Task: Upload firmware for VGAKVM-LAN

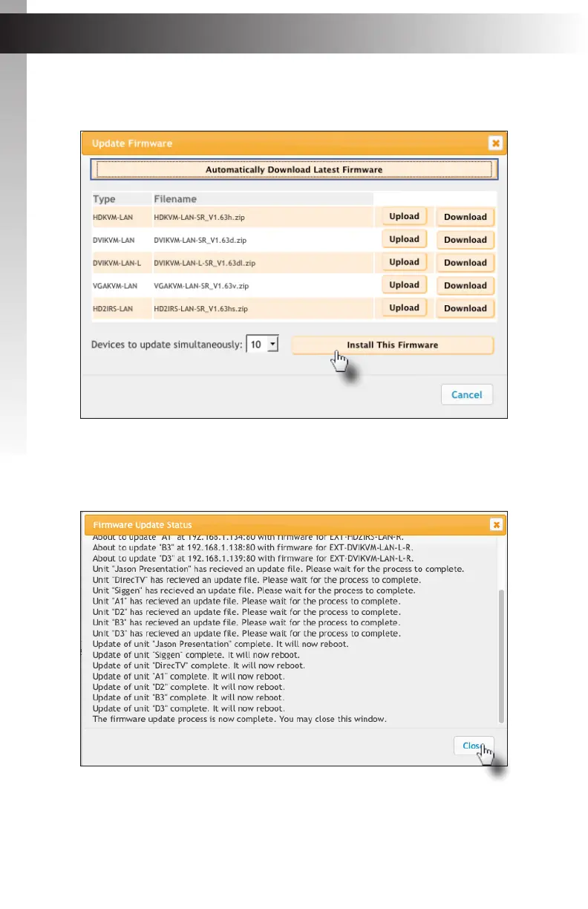Action: coord(405,285)
